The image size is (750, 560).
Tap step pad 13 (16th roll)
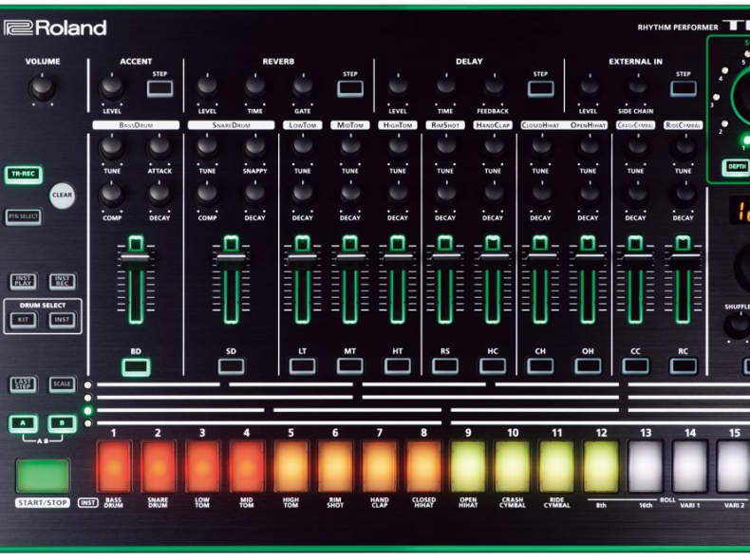tap(646, 467)
